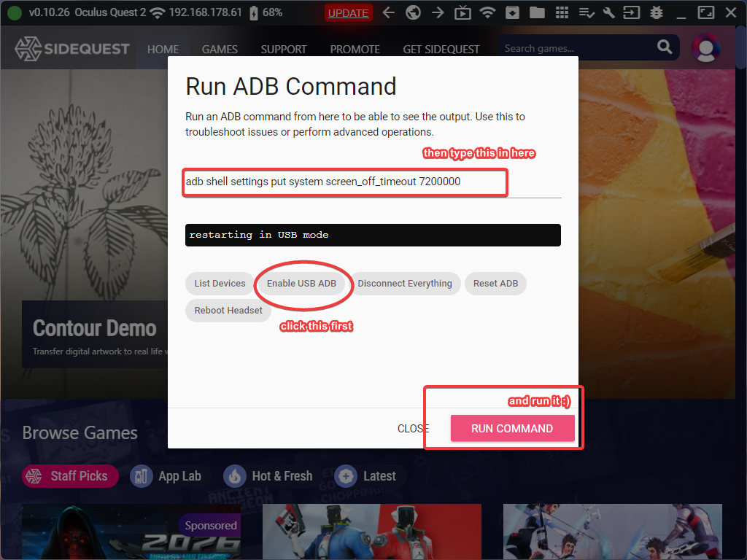Click the battery icon beside 68%
The width and height of the screenshot is (747, 560).
254,13
